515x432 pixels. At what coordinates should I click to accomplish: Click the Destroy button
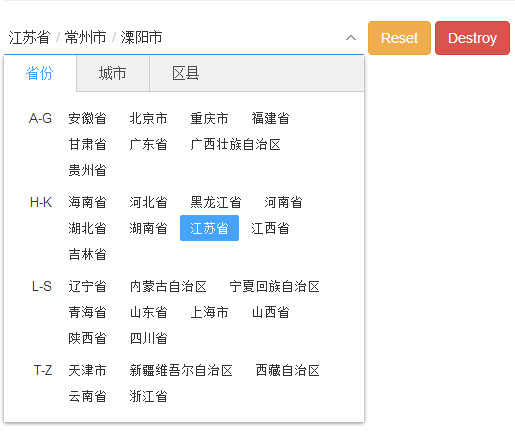[x=472, y=38]
